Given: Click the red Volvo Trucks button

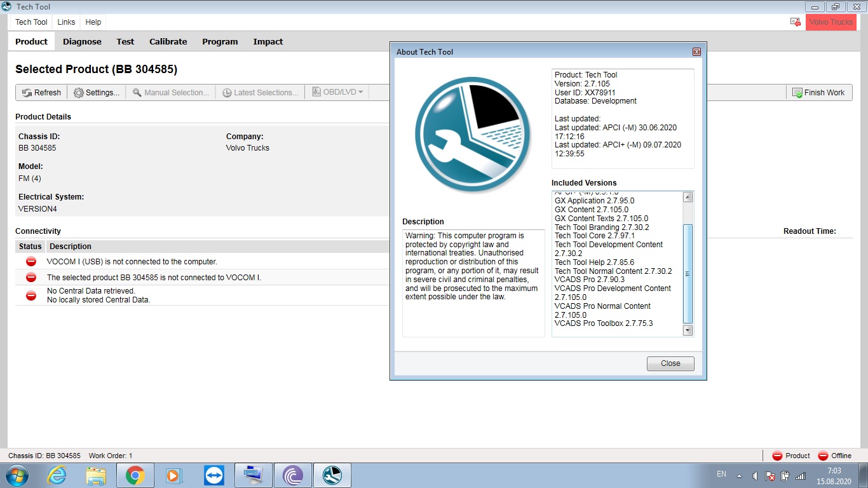Looking at the screenshot, I should pyautogui.click(x=831, y=22).
